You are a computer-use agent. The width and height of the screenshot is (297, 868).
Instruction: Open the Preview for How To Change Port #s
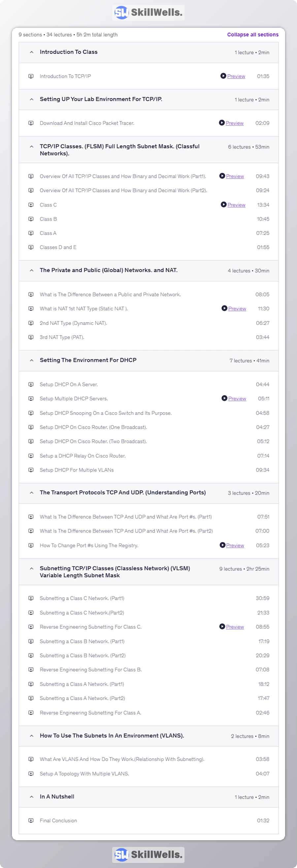235,545
